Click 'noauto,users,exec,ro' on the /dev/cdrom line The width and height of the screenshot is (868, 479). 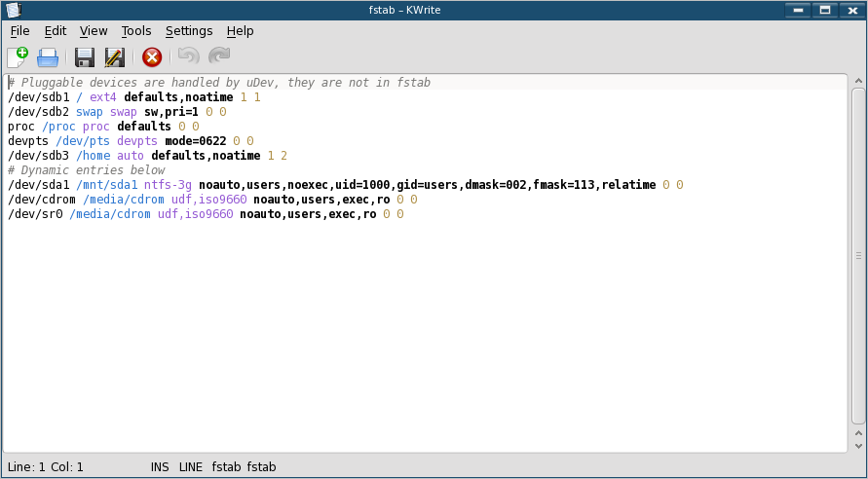click(321, 200)
